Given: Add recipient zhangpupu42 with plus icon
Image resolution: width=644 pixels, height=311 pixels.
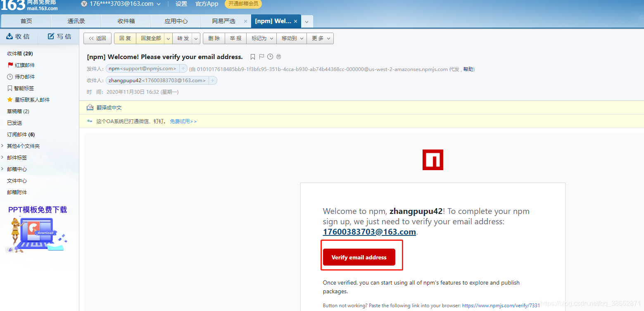Looking at the screenshot, I should click(213, 80).
